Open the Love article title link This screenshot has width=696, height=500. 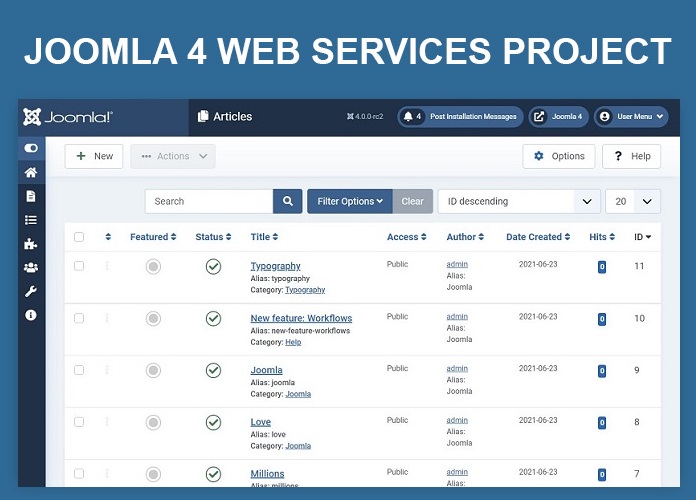click(x=261, y=422)
